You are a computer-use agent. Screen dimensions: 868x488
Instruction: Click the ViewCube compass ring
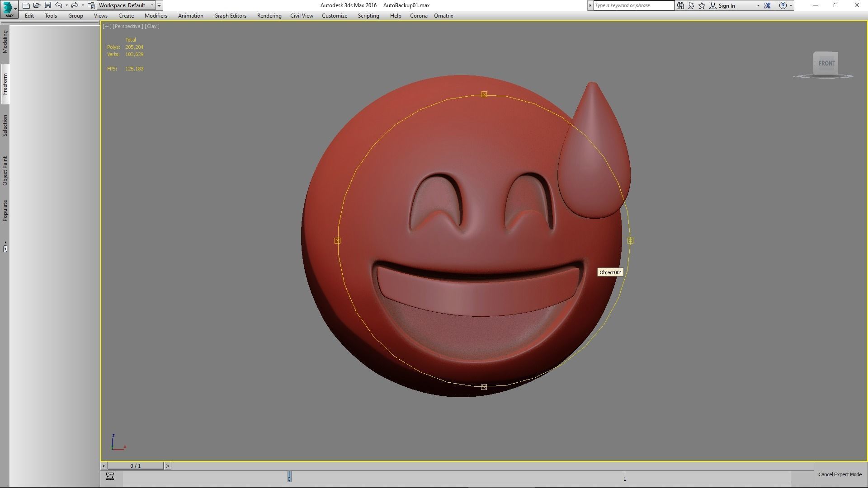pos(823,76)
